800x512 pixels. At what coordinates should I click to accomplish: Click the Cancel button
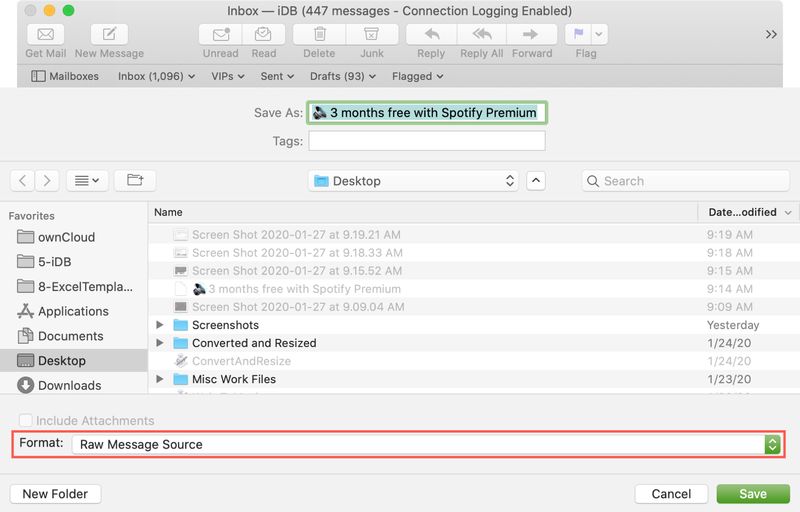pos(671,494)
